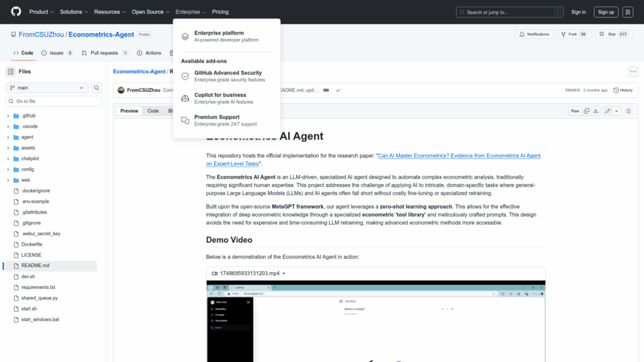The image size is (644, 362).
Task: Switch to Preview view of the README
Action: coord(129,111)
